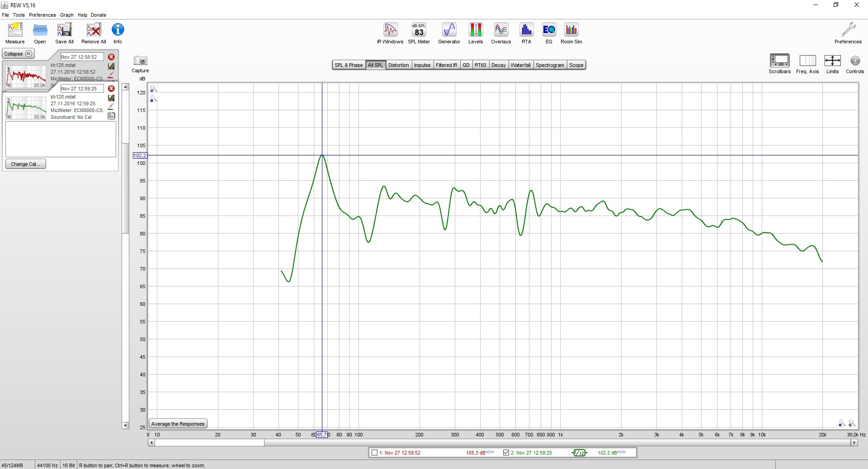The height and width of the screenshot is (469, 868).
Task: Switch to Waterfall tab
Action: [x=521, y=65]
